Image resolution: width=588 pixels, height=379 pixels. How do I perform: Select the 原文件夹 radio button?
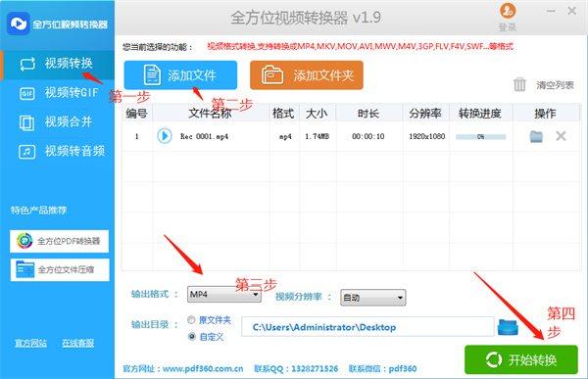pyautogui.click(x=191, y=320)
